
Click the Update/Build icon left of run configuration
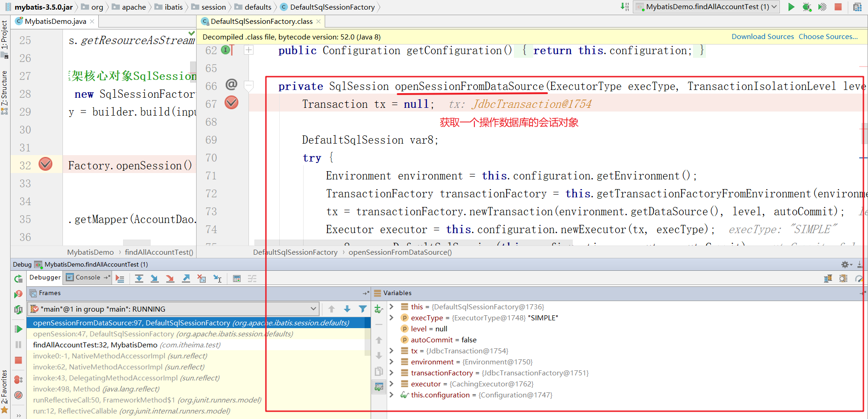pos(625,6)
